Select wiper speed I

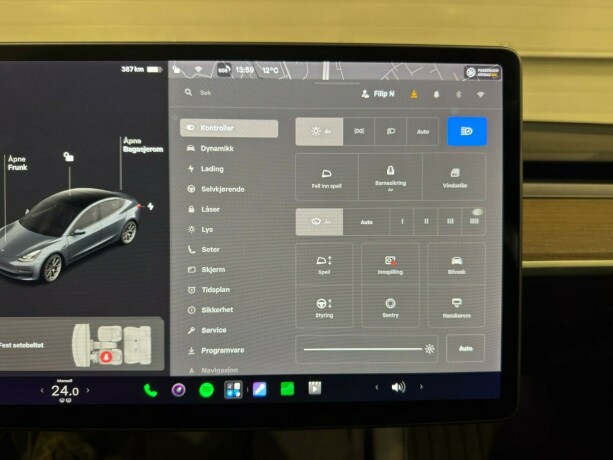402,222
